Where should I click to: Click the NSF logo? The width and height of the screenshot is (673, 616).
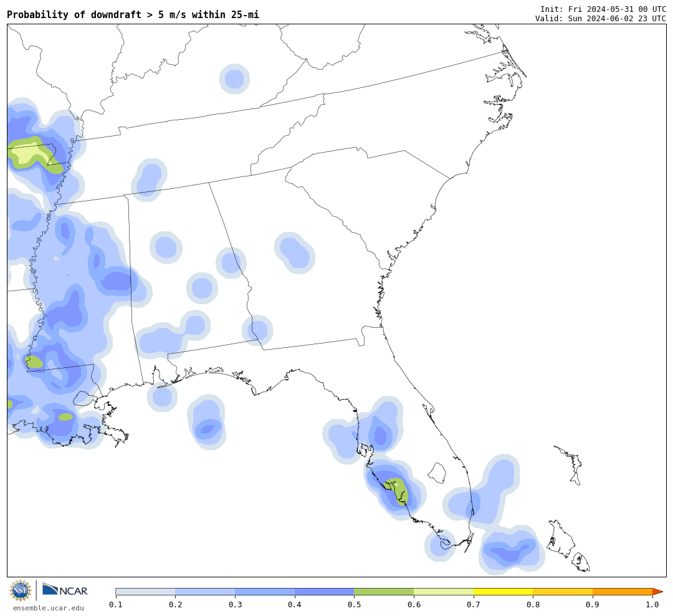tap(21, 590)
